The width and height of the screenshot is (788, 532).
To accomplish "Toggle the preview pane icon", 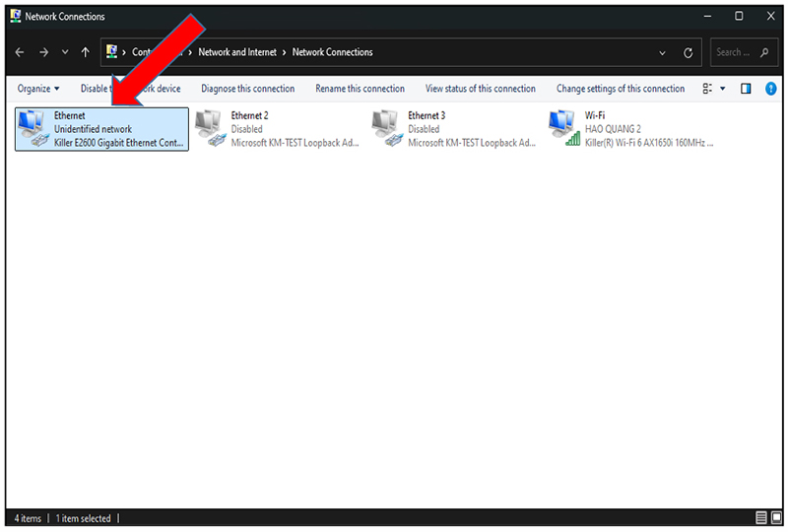I will pos(746,89).
